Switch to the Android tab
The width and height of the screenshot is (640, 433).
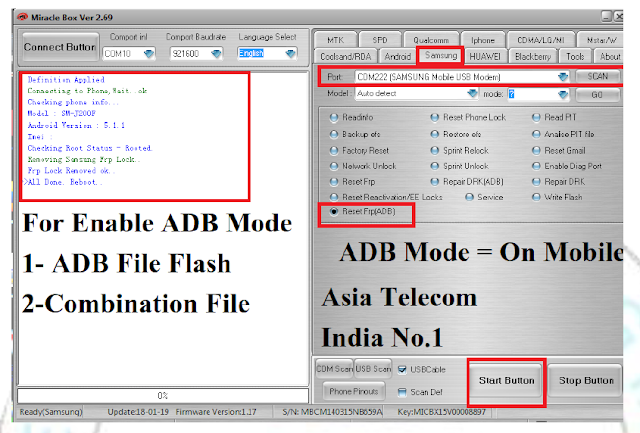tap(398, 56)
